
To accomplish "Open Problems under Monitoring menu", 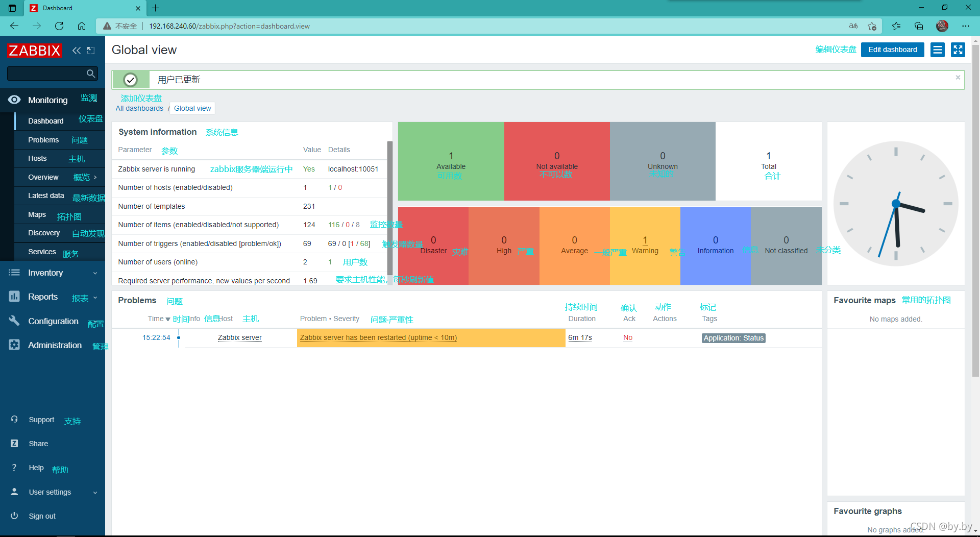I will 43,140.
